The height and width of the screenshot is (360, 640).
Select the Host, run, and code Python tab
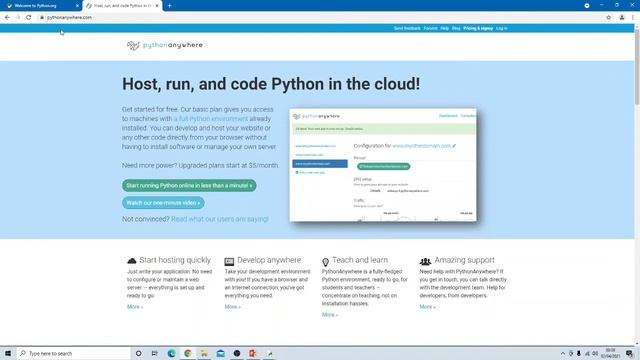(122, 6)
